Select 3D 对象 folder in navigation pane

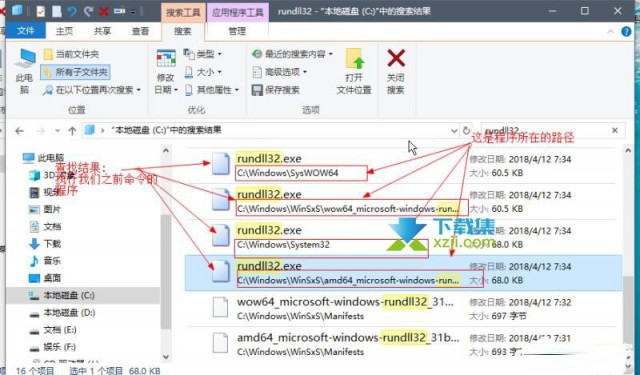point(52,175)
